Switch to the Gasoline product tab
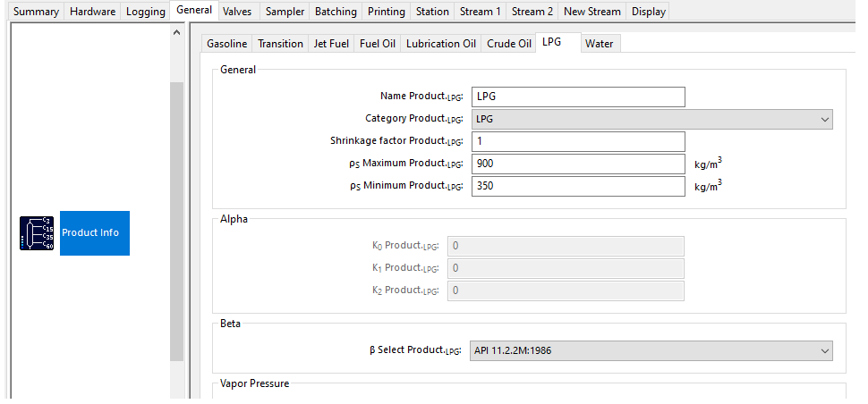868x404 pixels. point(227,44)
